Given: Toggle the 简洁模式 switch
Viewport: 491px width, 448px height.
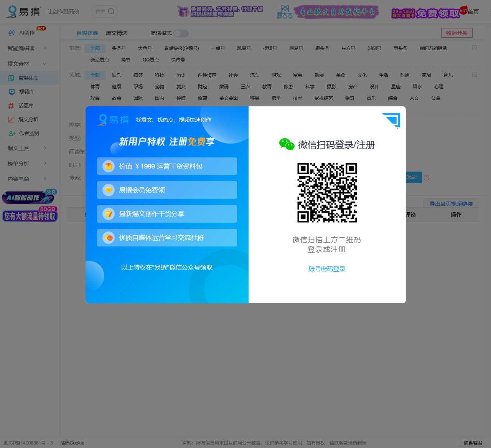Looking at the screenshot, I should (x=181, y=33).
